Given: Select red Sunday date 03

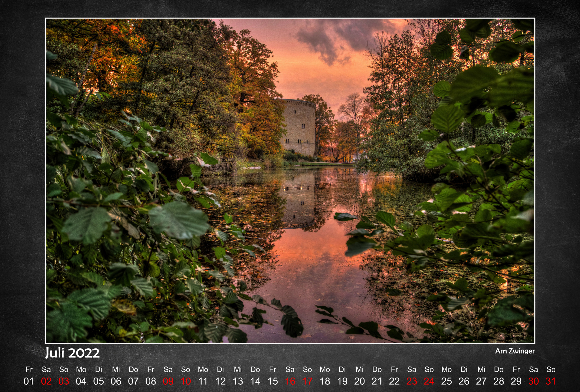Looking at the screenshot, I should tap(64, 381).
